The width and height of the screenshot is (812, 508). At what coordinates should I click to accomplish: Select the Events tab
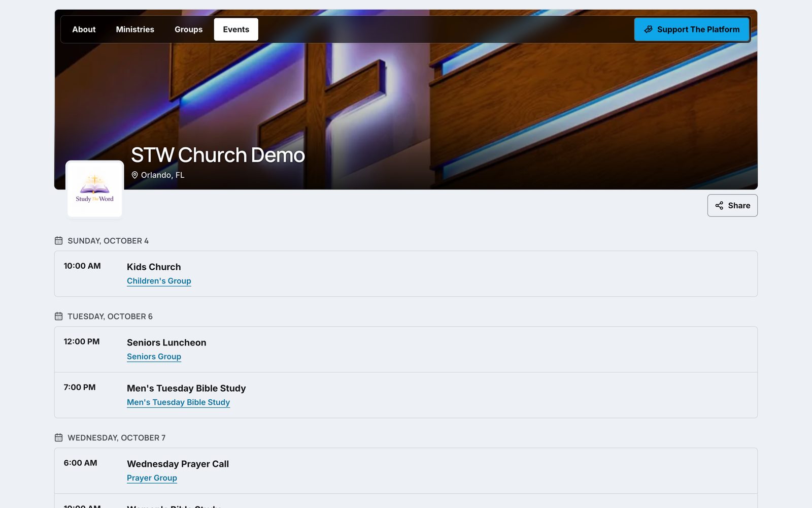[x=236, y=29]
